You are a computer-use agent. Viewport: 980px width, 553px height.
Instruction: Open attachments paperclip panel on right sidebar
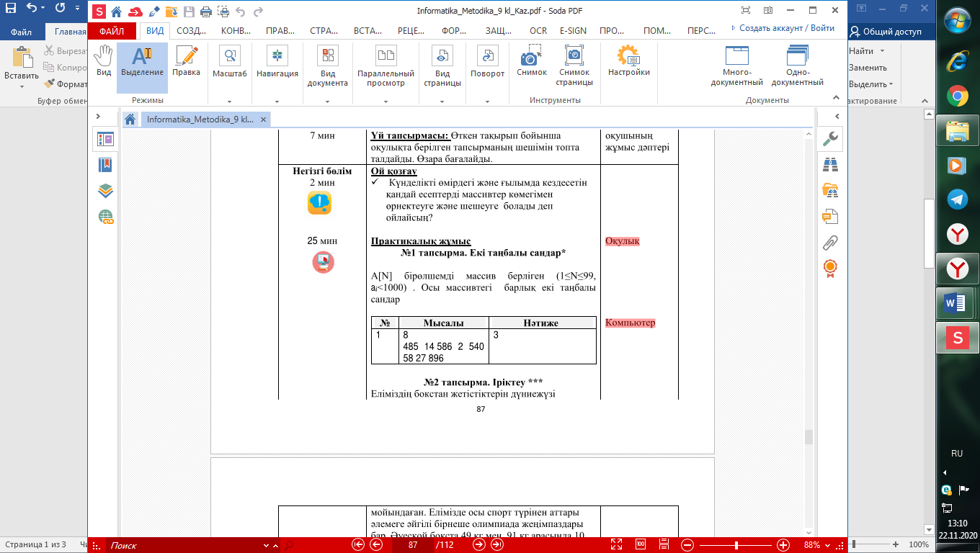[830, 242]
